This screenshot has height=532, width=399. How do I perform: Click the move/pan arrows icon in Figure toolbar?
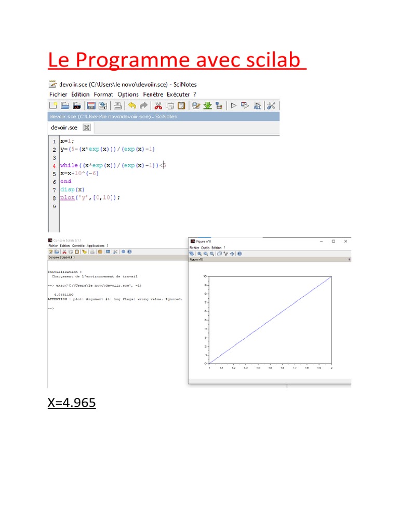[232, 254]
